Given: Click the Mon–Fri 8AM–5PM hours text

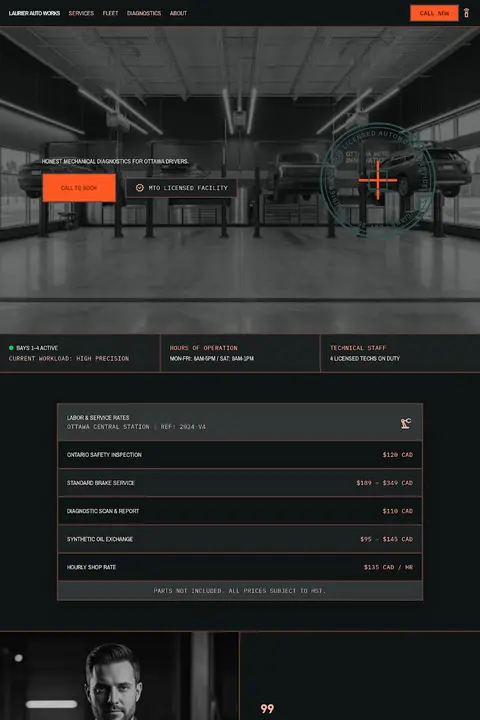Looking at the screenshot, I should coord(212,358).
